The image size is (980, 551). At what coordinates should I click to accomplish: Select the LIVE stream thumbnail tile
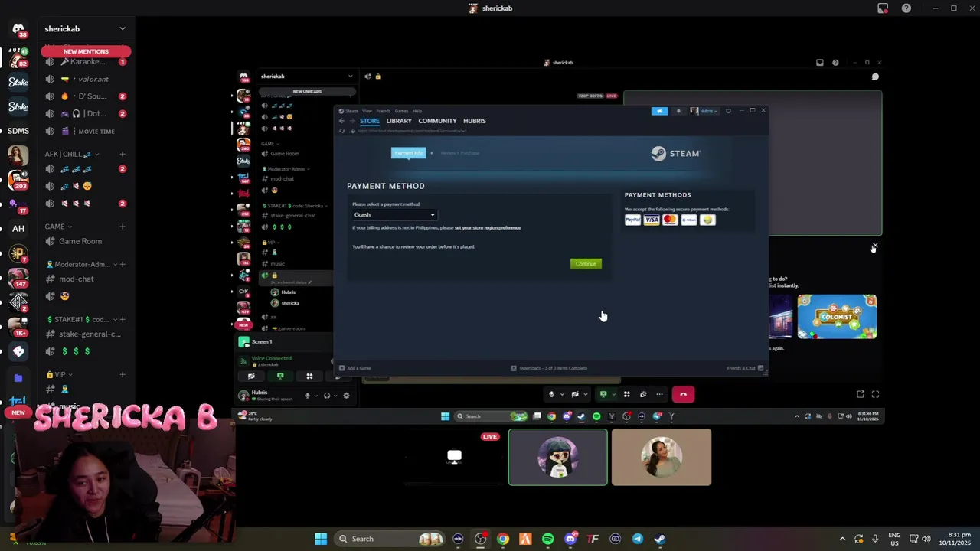(x=454, y=457)
